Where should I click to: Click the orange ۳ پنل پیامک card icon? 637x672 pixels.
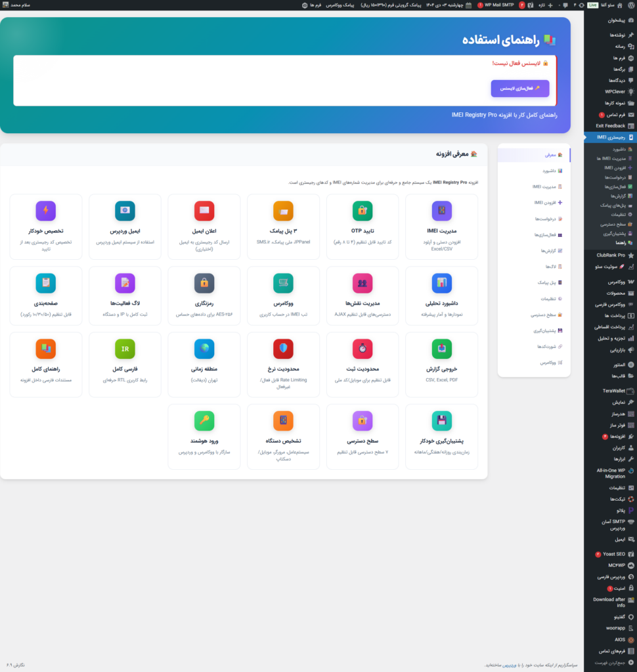(x=283, y=211)
